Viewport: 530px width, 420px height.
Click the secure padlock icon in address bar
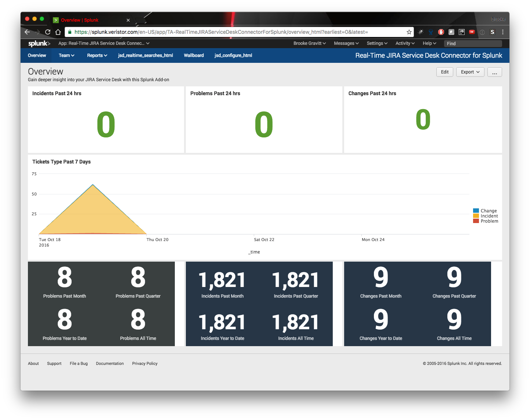point(70,32)
